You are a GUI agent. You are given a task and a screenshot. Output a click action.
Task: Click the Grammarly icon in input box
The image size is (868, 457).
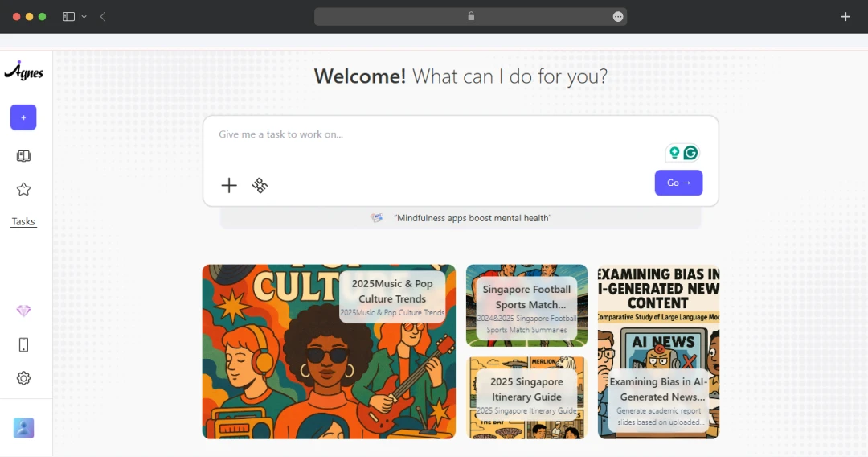[x=690, y=152]
